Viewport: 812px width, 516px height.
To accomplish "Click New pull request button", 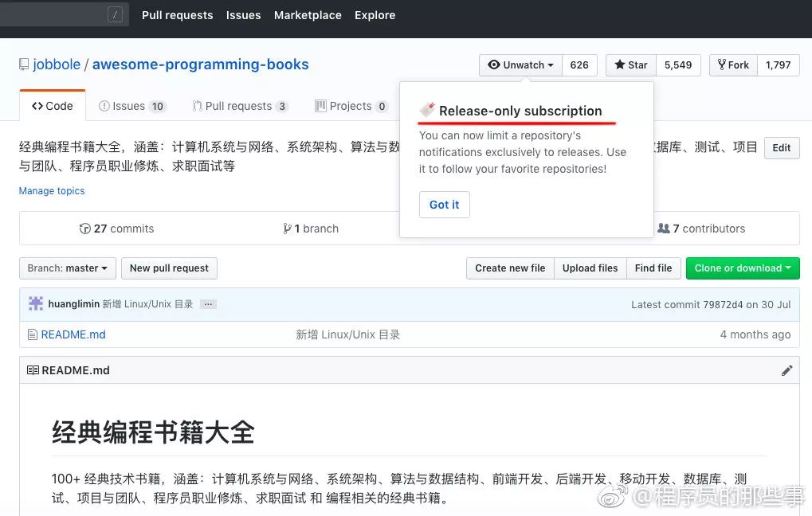I will tap(170, 268).
